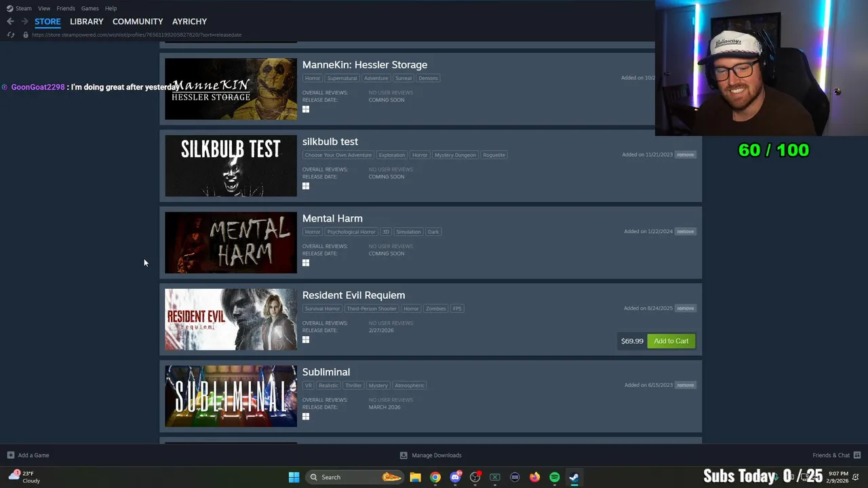Select the Survival Horror tag
This screenshot has width=868, height=488.
tap(322, 308)
